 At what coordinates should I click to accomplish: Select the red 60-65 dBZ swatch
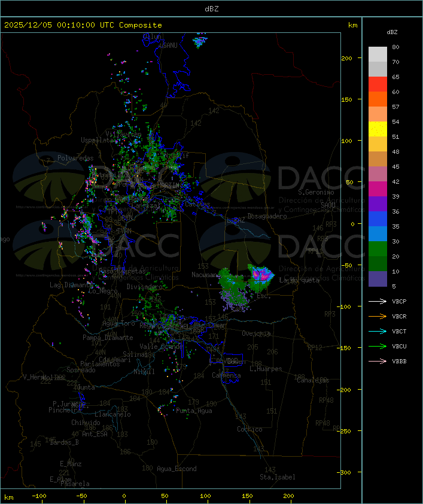[378, 84]
